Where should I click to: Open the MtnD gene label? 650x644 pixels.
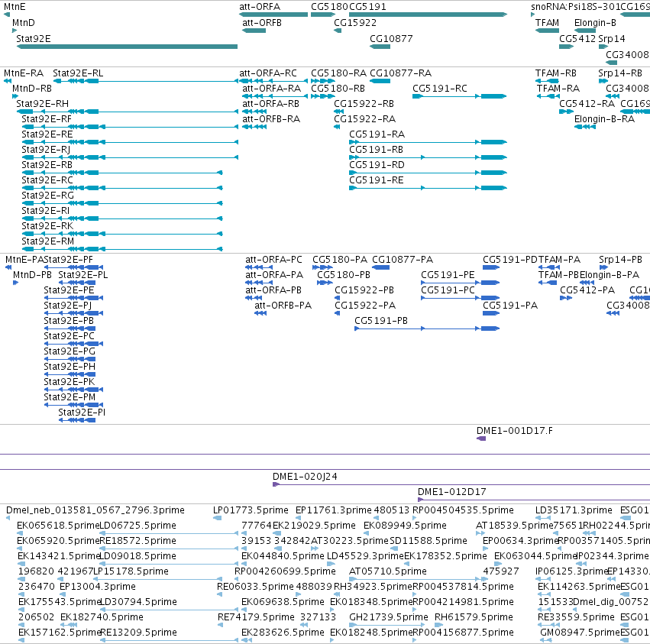click(x=24, y=23)
